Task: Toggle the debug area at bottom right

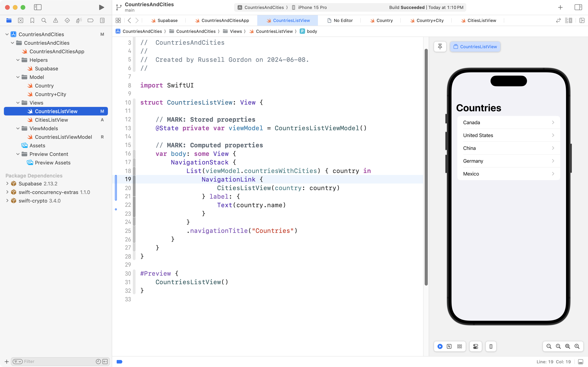Action: (x=580, y=362)
